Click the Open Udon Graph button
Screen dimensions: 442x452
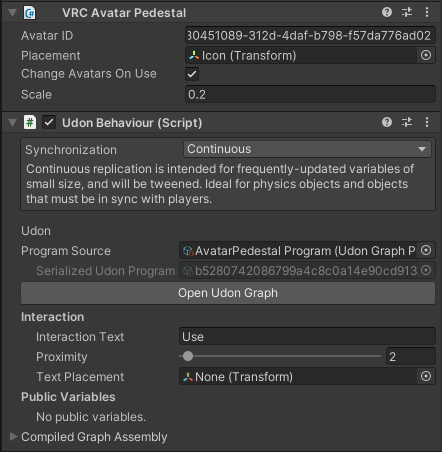coord(228,293)
